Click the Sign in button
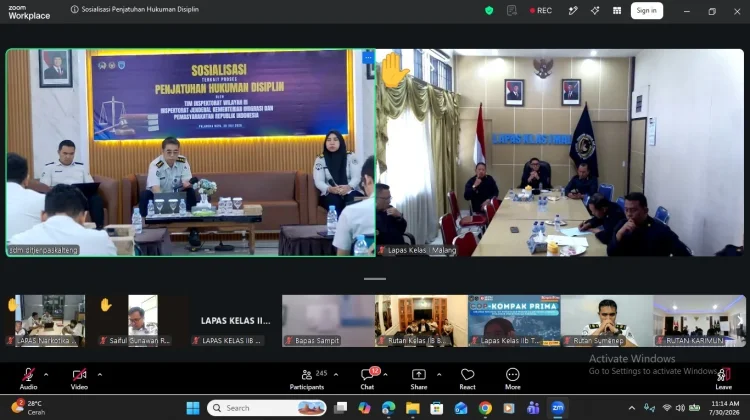The image size is (750, 420). pos(647,11)
